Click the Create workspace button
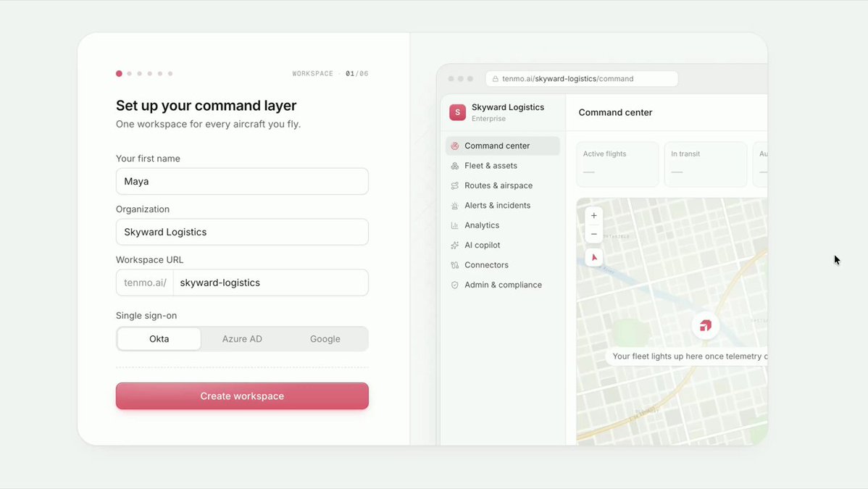Viewport: 868px width, 489px height. [x=242, y=396]
